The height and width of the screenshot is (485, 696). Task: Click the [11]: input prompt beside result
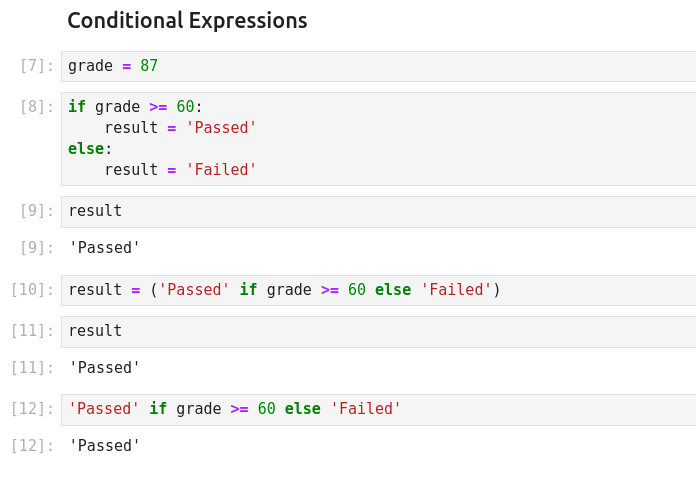point(33,331)
